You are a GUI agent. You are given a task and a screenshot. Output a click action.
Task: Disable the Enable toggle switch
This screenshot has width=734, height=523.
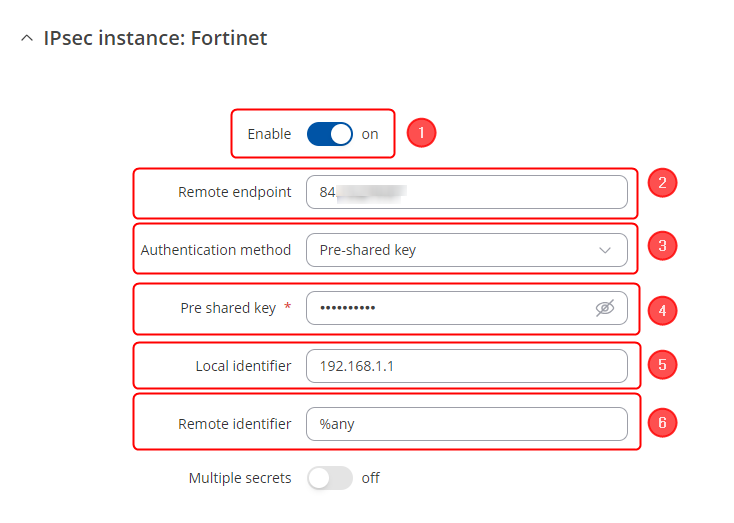coord(329,134)
